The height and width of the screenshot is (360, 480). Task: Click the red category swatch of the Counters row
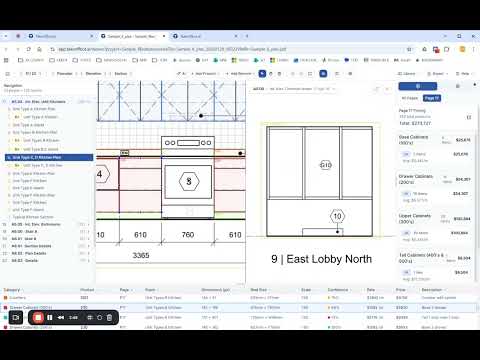click(x=5, y=298)
